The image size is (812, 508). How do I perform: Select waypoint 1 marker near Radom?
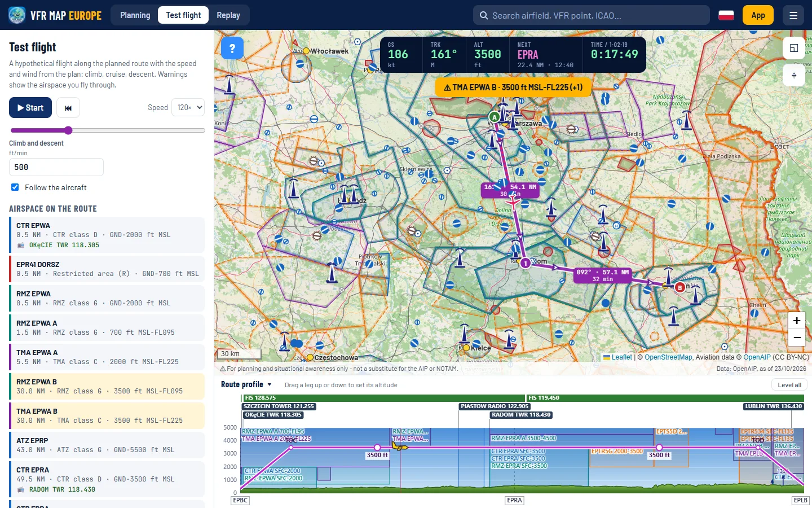[x=526, y=263]
